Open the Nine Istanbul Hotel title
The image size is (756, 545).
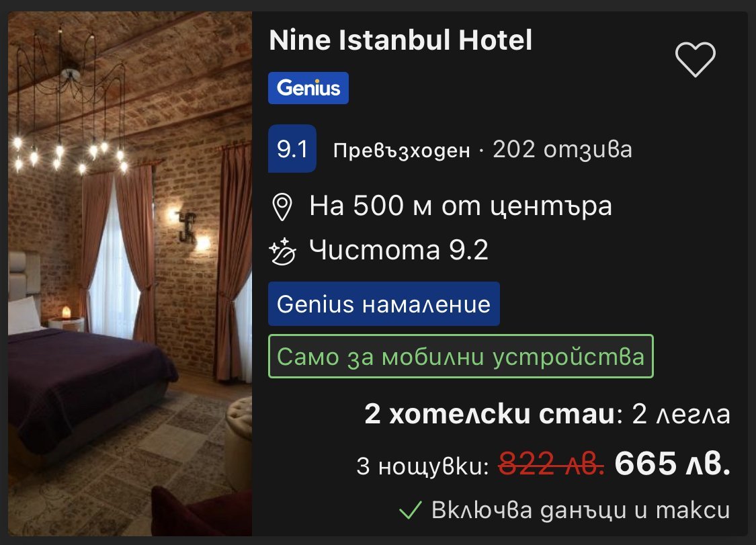pyautogui.click(x=401, y=40)
